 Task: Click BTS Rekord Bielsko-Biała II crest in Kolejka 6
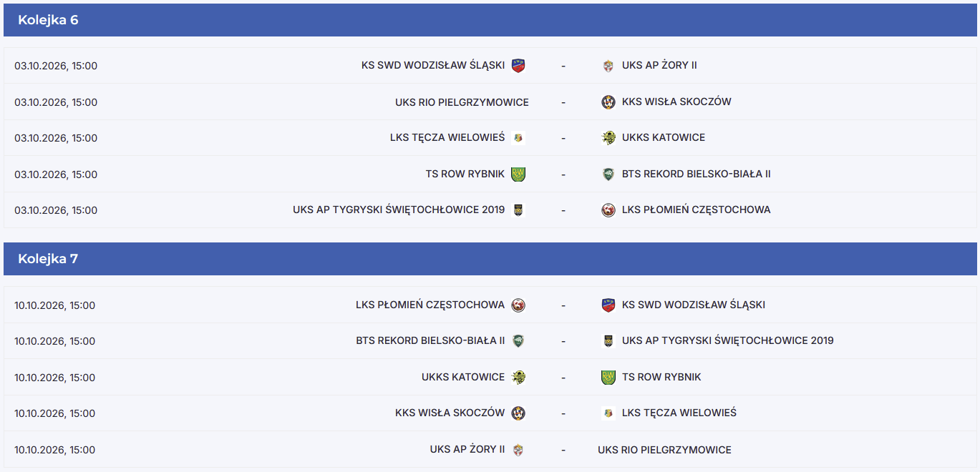[608, 174]
